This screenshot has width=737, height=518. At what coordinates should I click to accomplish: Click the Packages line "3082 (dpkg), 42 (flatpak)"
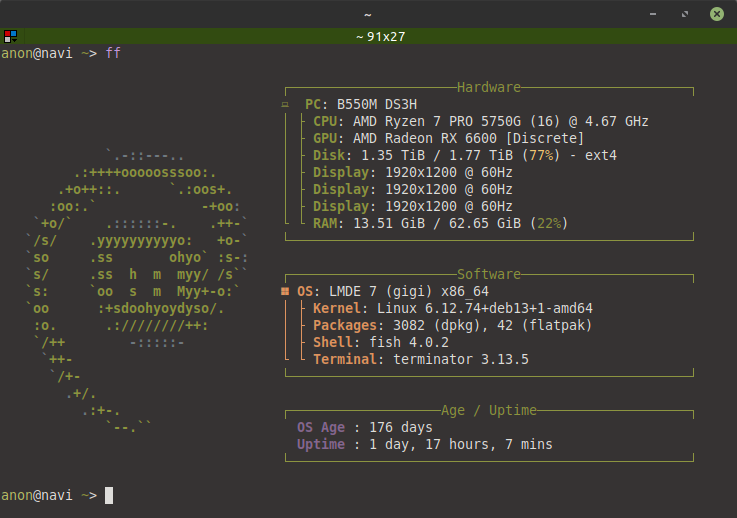tap(453, 325)
